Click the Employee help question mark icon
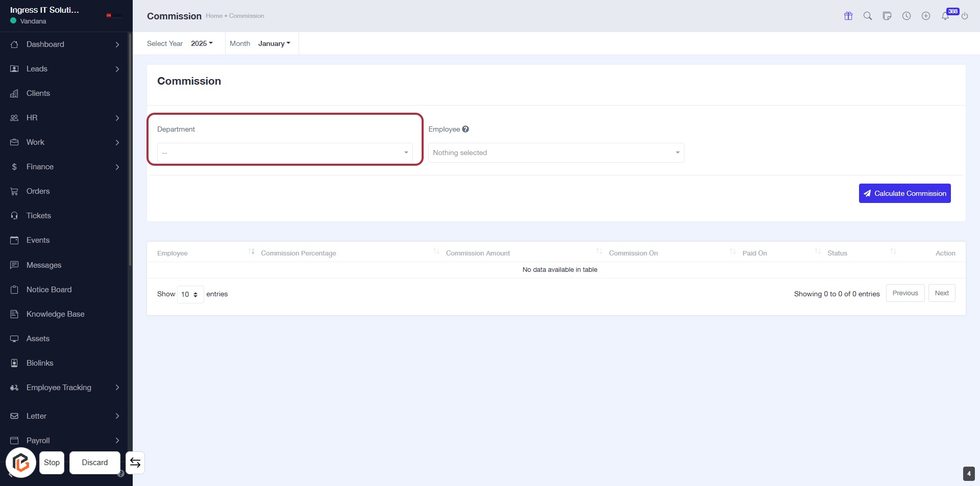This screenshot has width=980, height=486. click(x=465, y=129)
